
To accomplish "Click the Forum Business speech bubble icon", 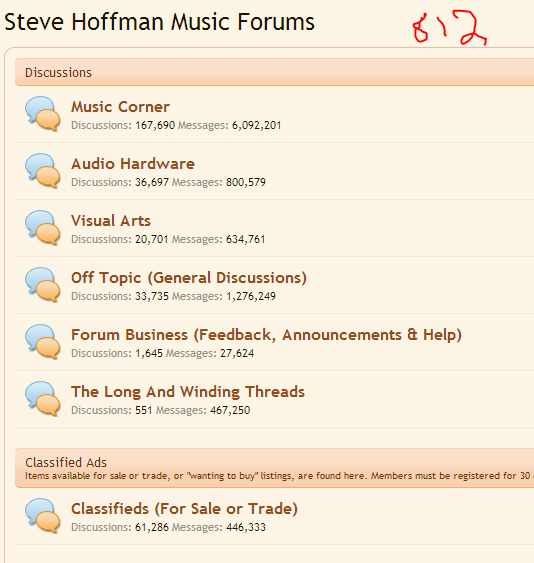I will (42, 342).
